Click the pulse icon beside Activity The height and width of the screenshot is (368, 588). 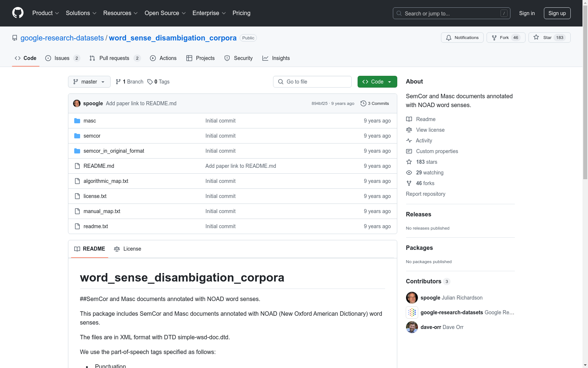pos(409,141)
